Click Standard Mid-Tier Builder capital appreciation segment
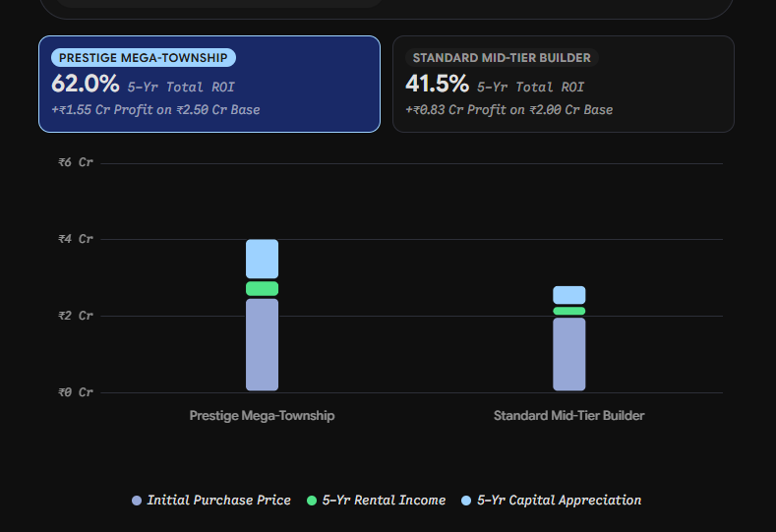The width and height of the screenshot is (776, 532). point(569,295)
